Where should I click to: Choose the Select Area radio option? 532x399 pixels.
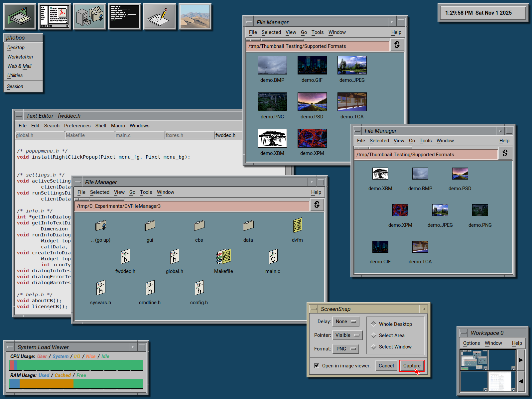coord(374,335)
